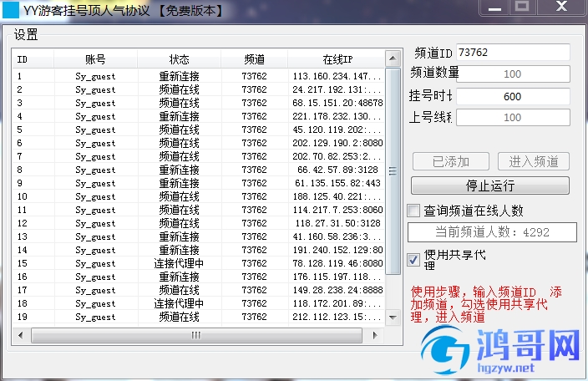The image size is (588, 381).
Task: Click 重新连接 status in row 1
Action: point(180,76)
